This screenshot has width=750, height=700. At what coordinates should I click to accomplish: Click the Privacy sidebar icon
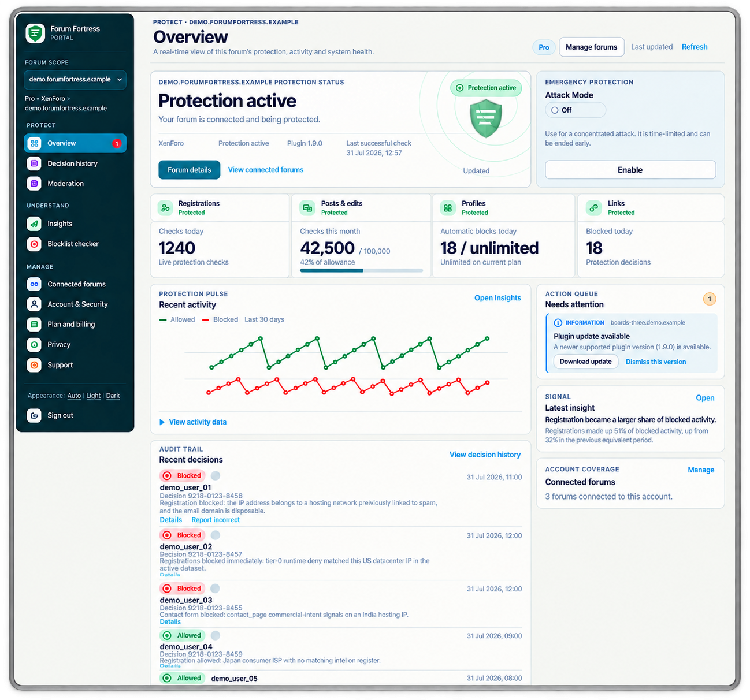(34, 345)
